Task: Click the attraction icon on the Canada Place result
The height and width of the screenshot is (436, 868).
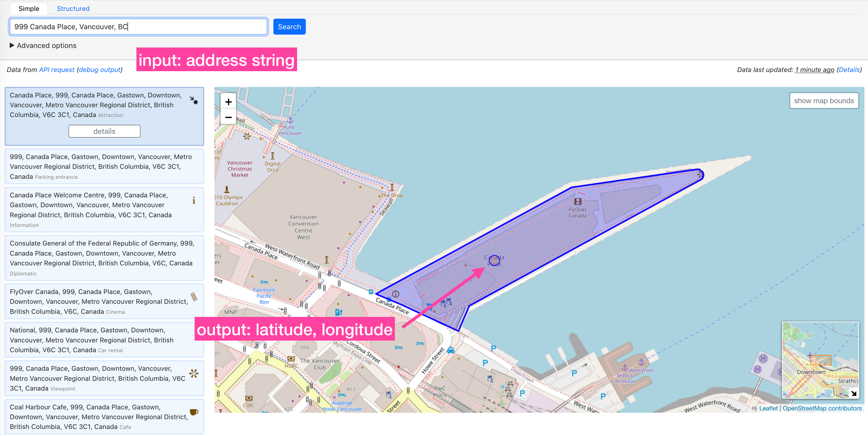Action: (194, 100)
